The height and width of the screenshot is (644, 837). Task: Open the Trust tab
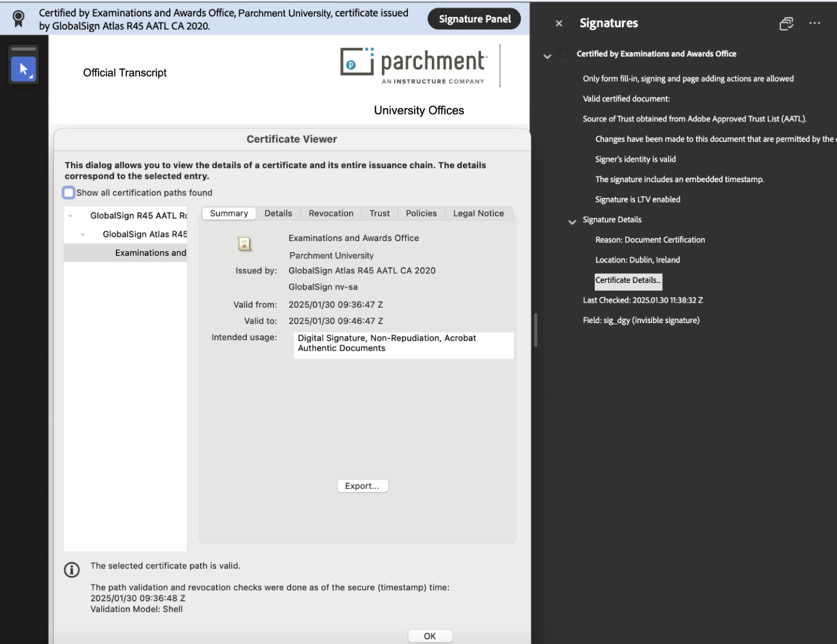click(x=379, y=213)
